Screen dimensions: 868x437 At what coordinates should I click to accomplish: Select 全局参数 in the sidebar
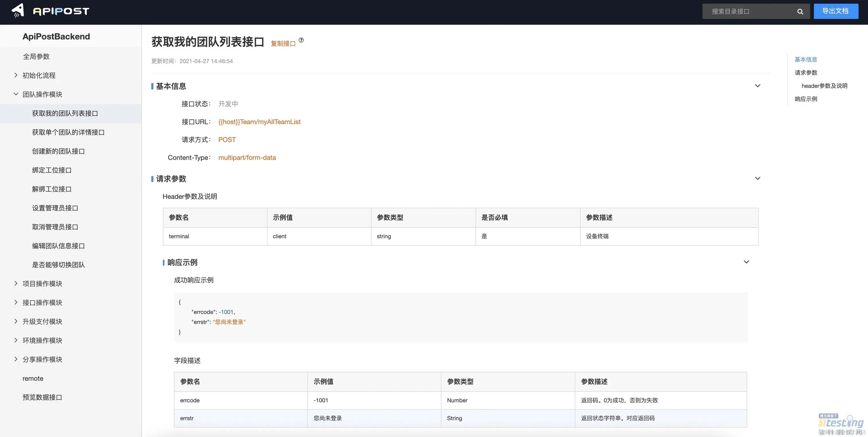pos(36,56)
